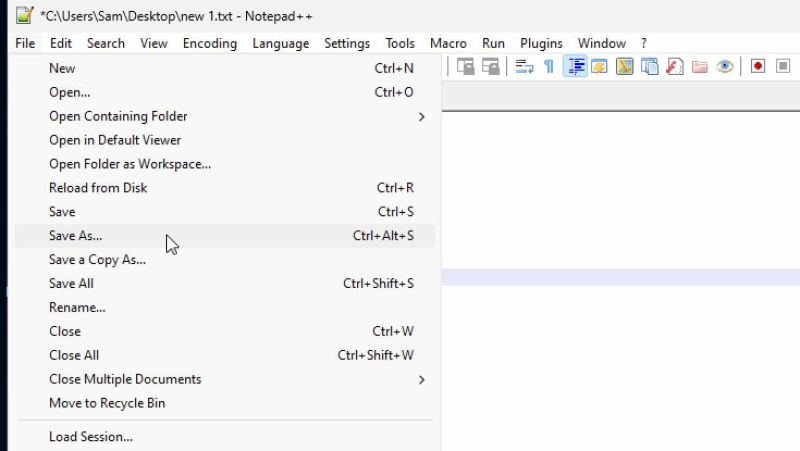This screenshot has height=451, width=800.
Task: Choose the Rename... entry
Action: point(224,308)
